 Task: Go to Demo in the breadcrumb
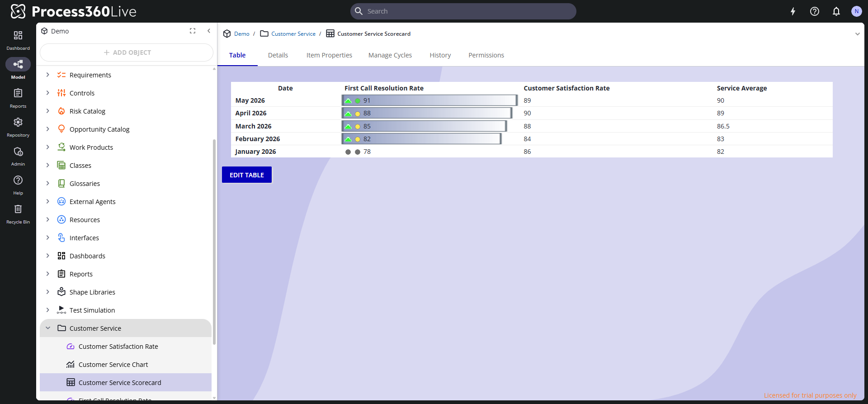(242, 34)
